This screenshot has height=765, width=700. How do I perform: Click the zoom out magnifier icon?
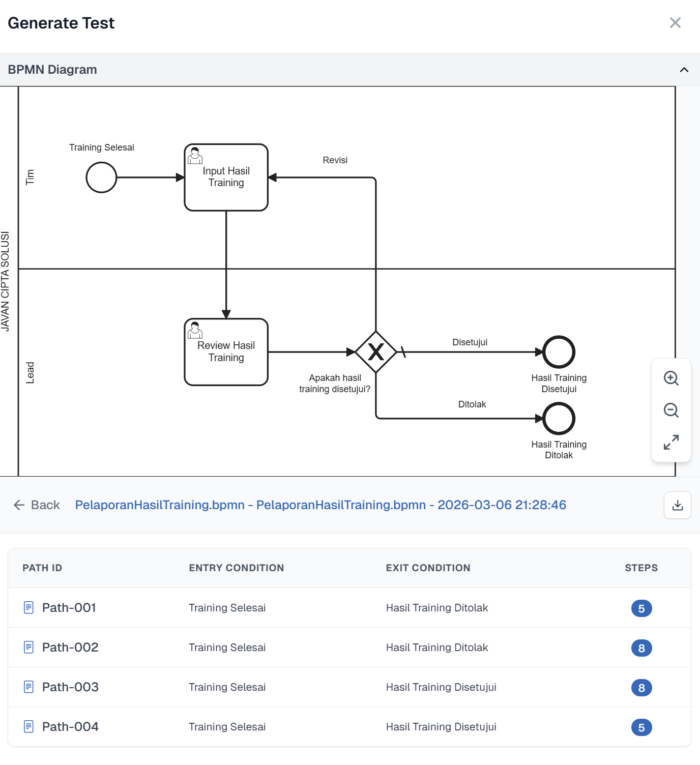671,410
